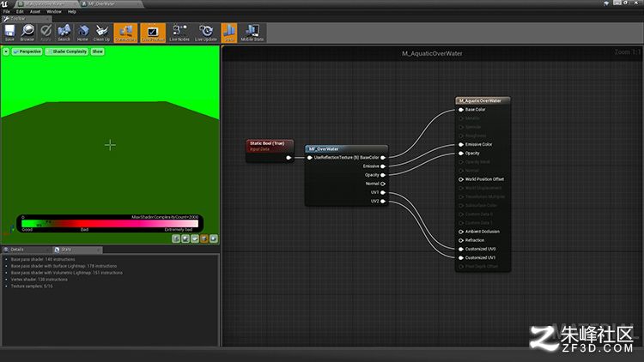Click Base pass shader with Surface Lightmap line

point(64,266)
